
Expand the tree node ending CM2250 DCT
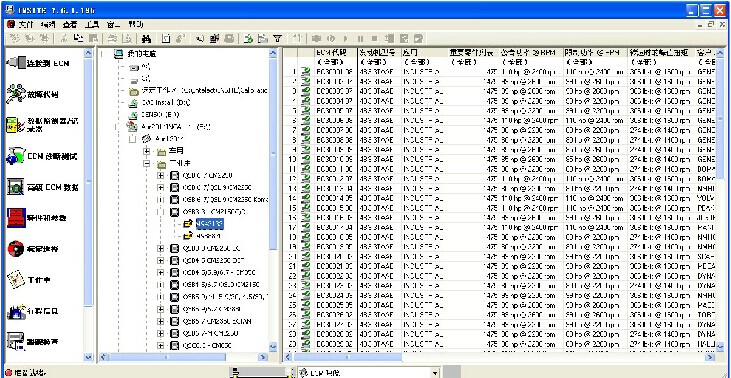coord(161,261)
